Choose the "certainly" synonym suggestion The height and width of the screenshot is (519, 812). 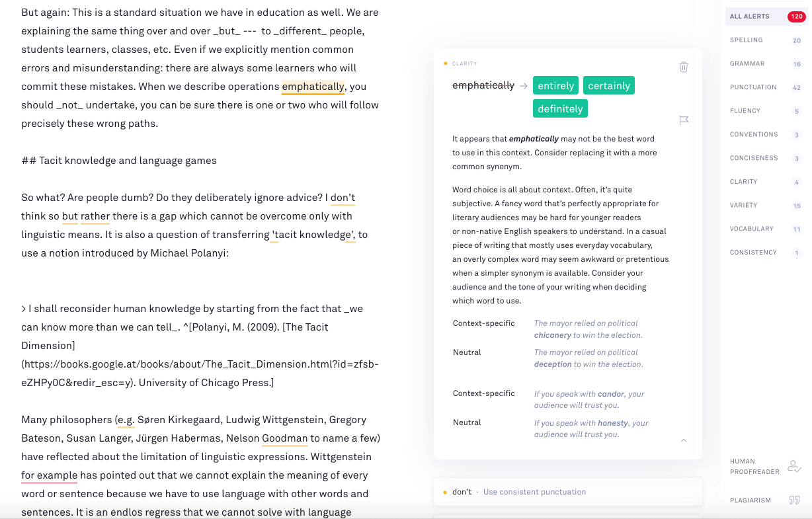608,85
